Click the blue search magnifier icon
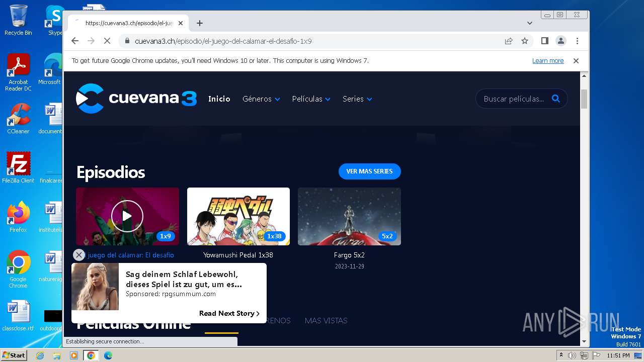 [556, 99]
